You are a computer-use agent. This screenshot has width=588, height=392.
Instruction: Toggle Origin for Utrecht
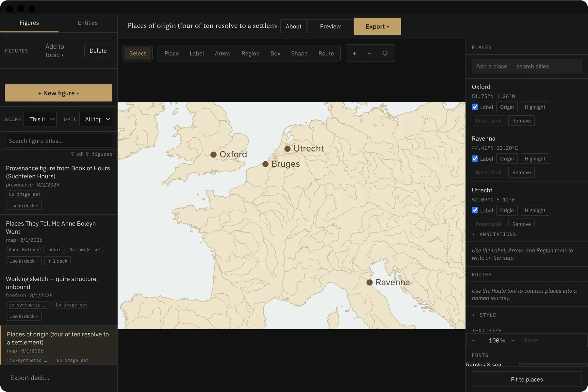point(507,210)
